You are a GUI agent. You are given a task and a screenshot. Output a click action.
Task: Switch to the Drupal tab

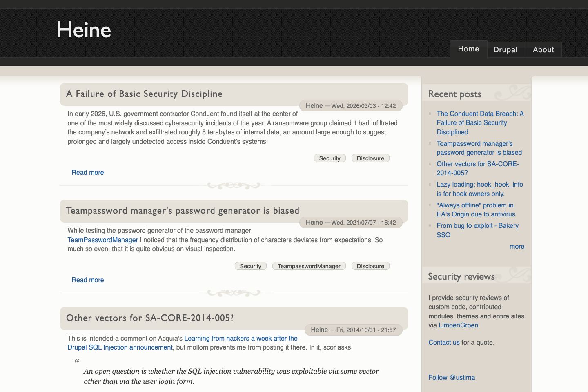pos(506,49)
